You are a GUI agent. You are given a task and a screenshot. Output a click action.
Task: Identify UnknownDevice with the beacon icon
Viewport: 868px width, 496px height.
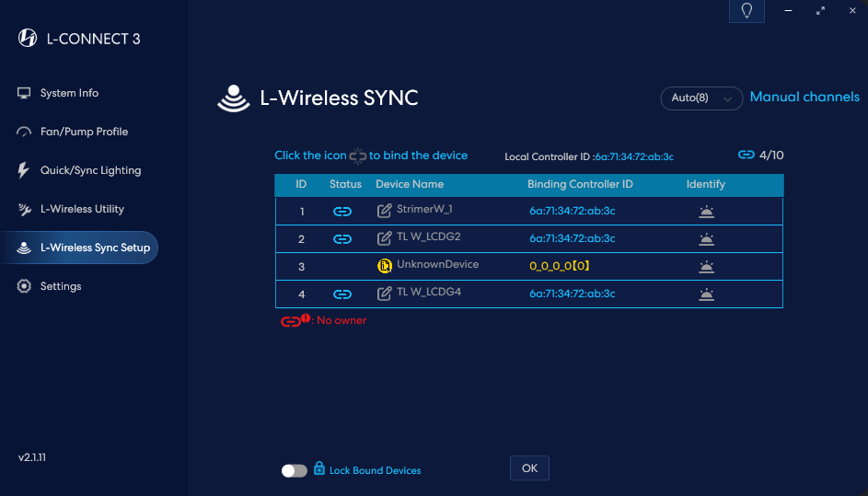pyautogui.click(x=706, y=267)
